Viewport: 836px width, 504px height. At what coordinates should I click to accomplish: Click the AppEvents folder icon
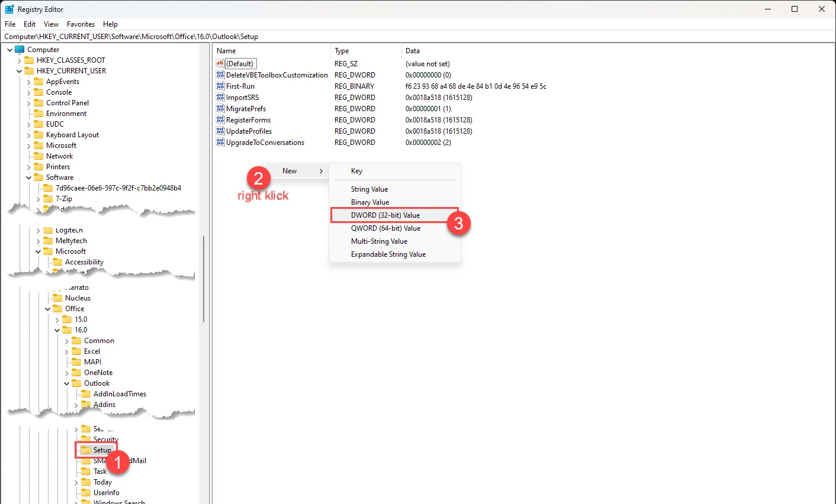click(38, 82)
